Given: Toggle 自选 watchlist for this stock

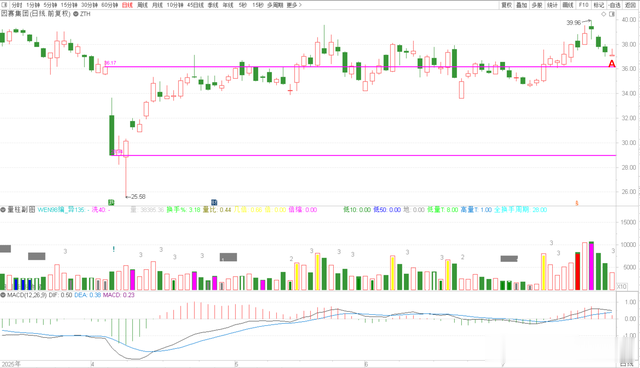Looking at the screenshot, I should (x=614, y=5).
